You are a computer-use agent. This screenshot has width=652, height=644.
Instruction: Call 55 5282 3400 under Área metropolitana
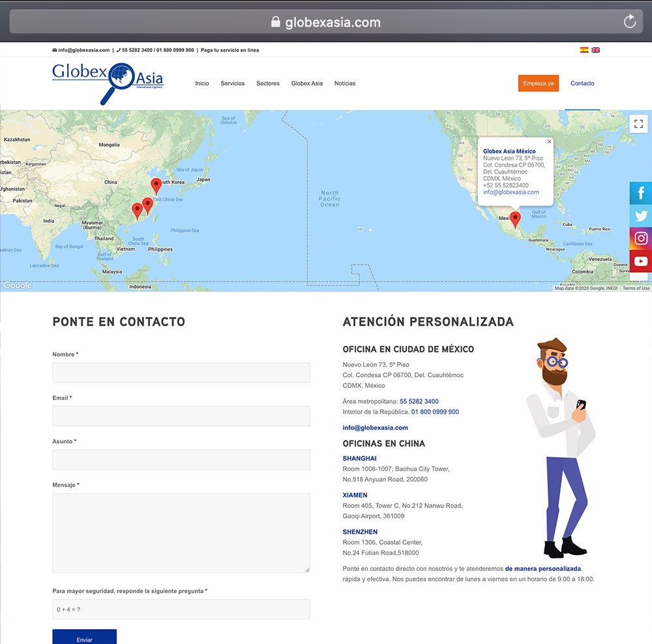pos(419,401)
